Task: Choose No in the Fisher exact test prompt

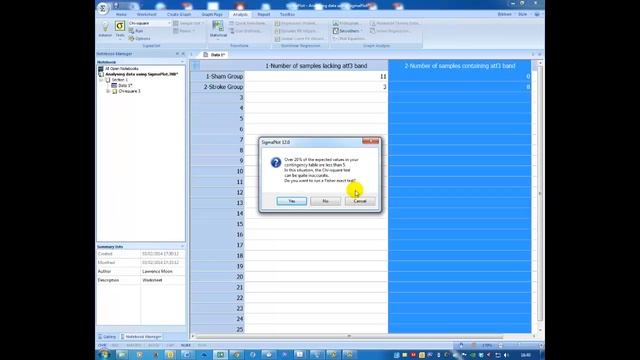Action: 325,201
